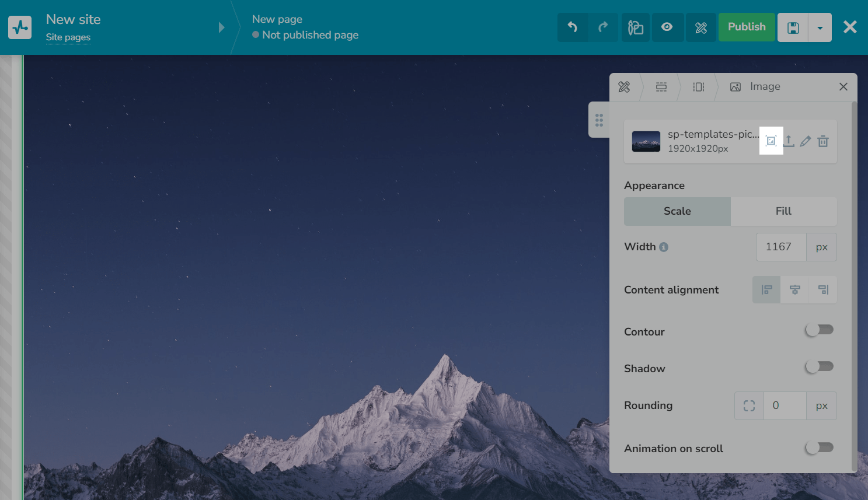Click the px unit next to Width
Image resolution: width=868 pixels, height=500 pixels.
coord(822,247)
